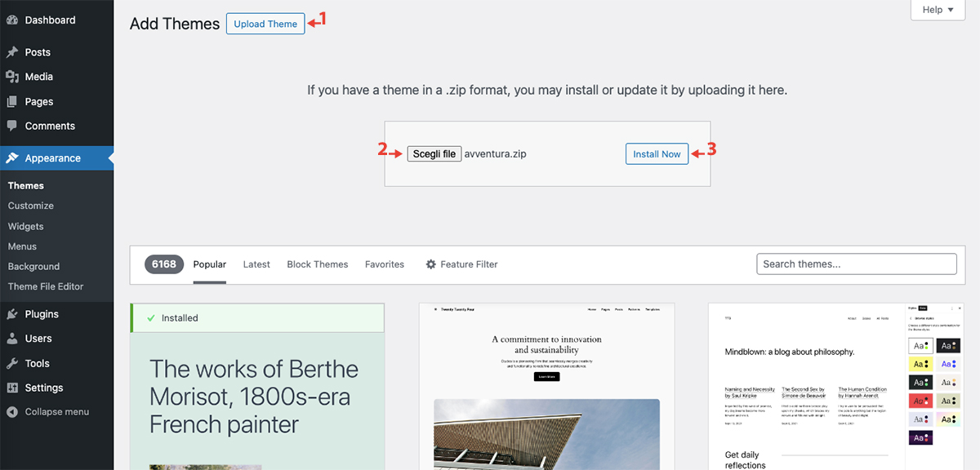Collapse the admin sidebar menu
The width and height of the screenshot is (980, 470).
[x=47, y=412]
